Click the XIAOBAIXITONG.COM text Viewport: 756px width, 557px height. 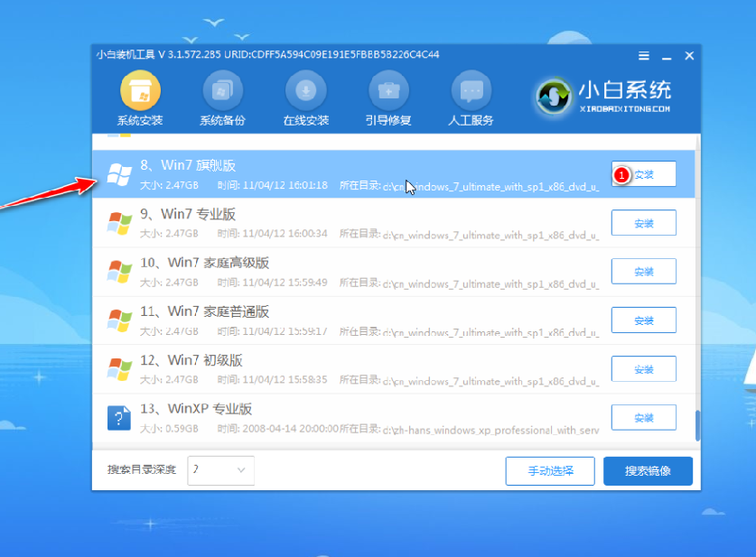[625, 109]
